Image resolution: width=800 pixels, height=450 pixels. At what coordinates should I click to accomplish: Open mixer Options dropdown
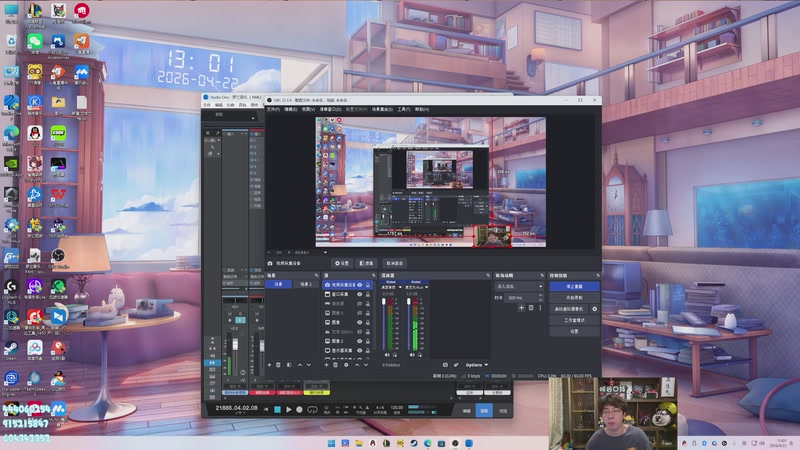[476, 365]
